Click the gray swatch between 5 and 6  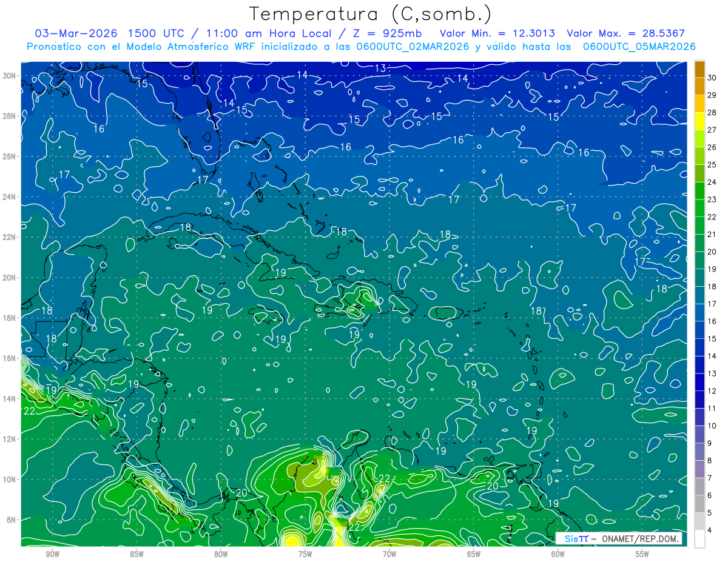(699, 504)
